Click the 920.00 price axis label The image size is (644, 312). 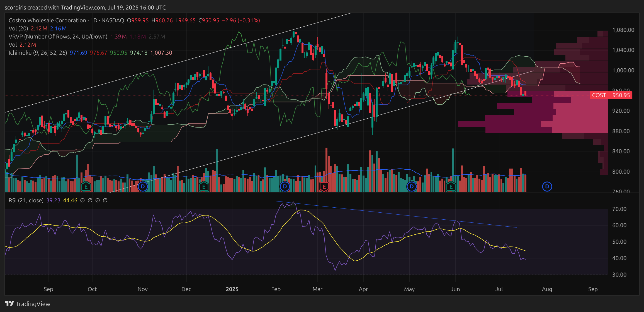tap(621, 111)
